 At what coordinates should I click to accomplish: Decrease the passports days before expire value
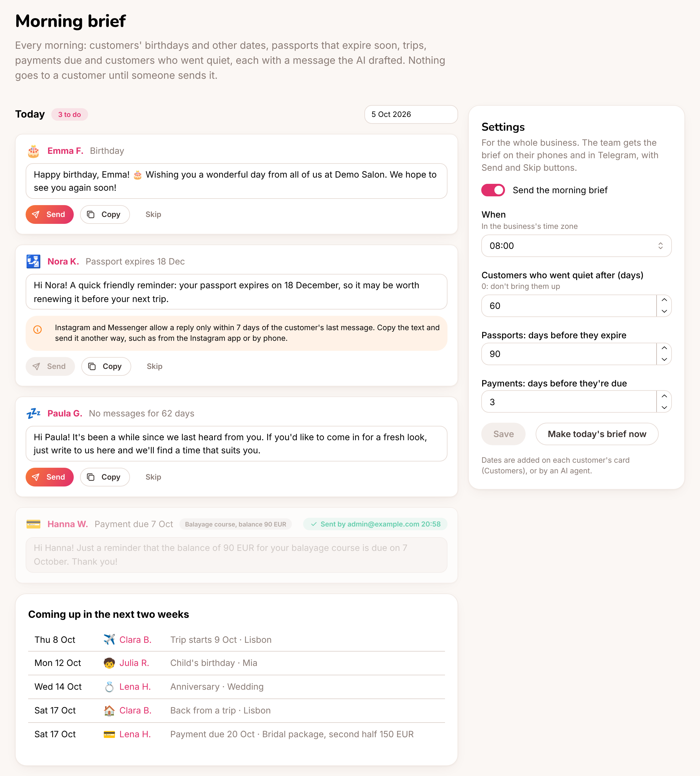click(664, 359)
